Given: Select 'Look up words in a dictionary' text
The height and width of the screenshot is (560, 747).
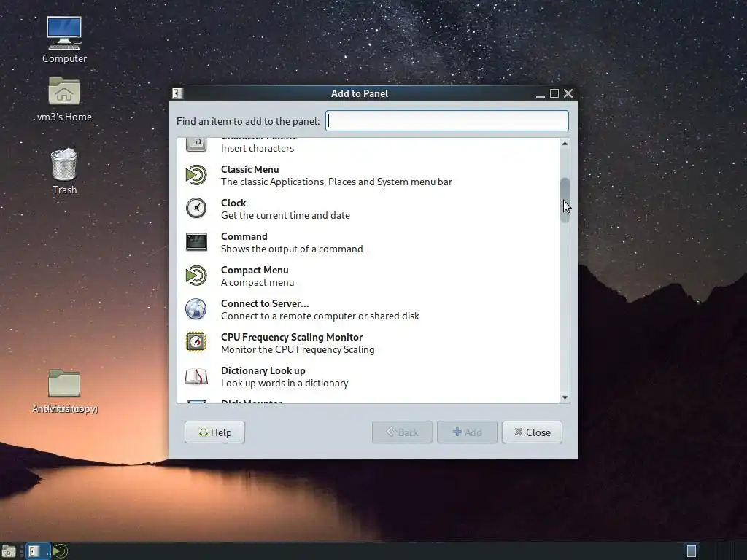Looking at the screenshot, I should point(285,384).
